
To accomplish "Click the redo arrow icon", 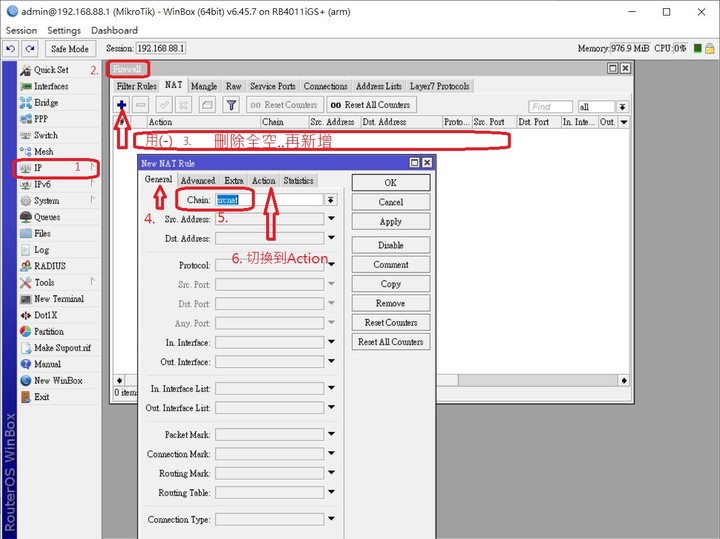I will pos(30,49).
